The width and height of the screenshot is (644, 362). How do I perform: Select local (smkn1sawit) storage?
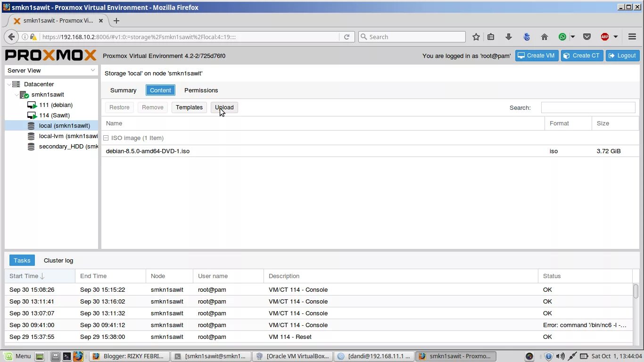point(51,125)
